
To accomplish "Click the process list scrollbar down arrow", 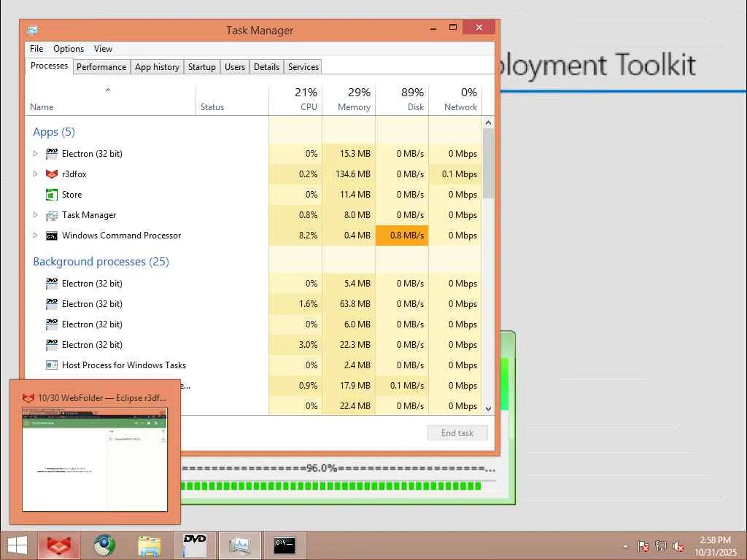I will 488,408.
